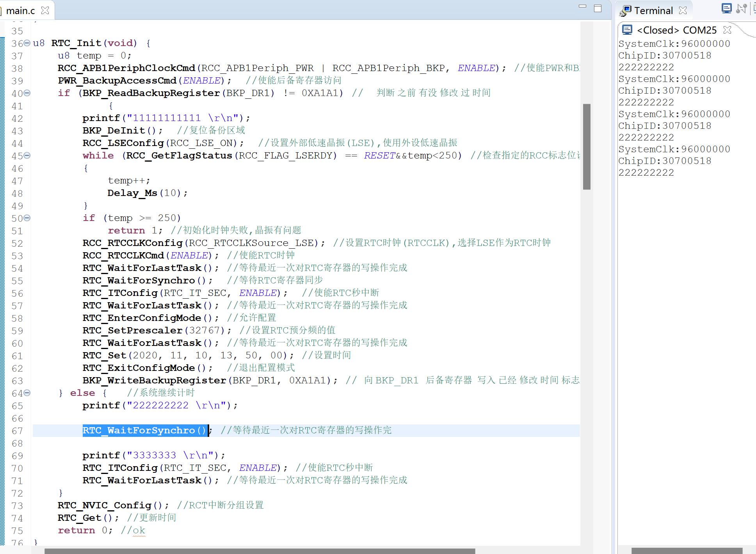This screenshot has height=554, width=756.
Task: Click the grey disconnect terminal icon
Action: pos(741,9)
